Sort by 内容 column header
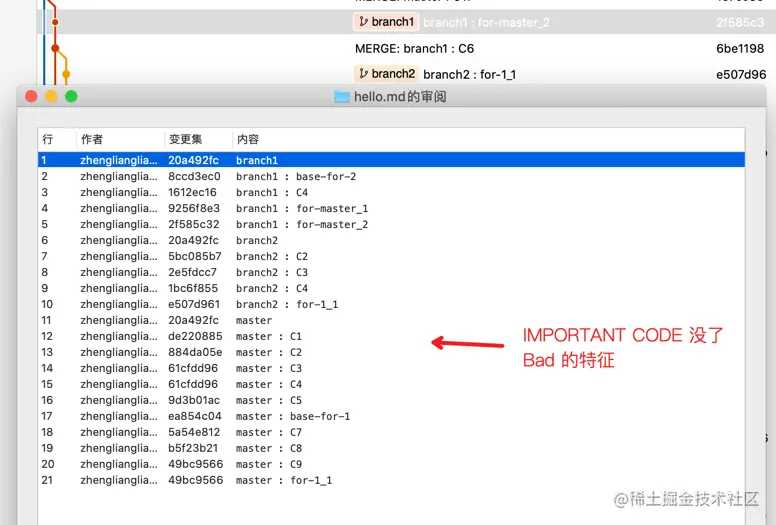776x525 pixels. tap(488, 139)
